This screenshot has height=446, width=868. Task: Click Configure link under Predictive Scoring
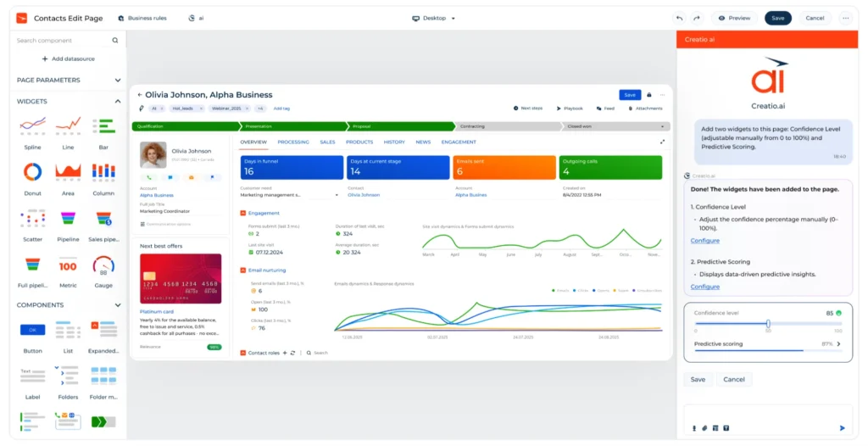coord(704,287)
